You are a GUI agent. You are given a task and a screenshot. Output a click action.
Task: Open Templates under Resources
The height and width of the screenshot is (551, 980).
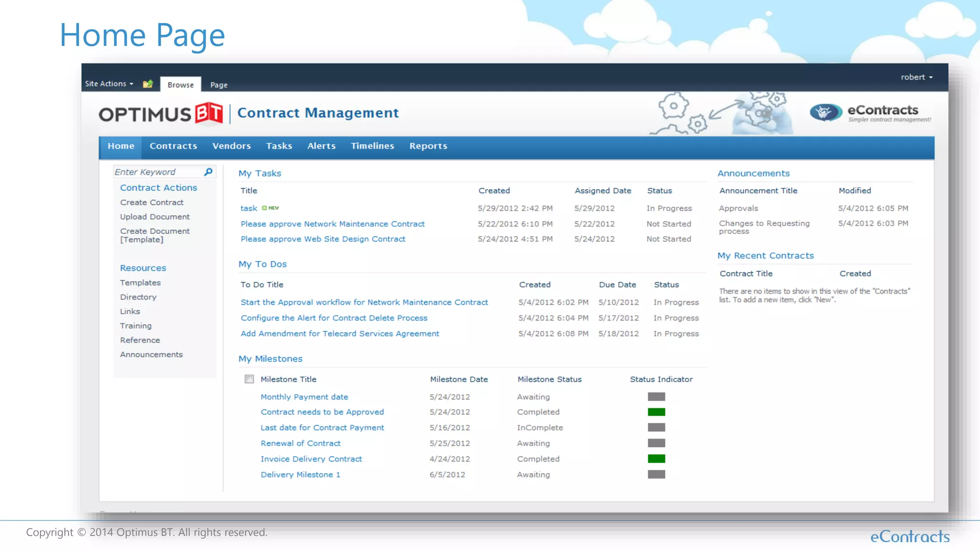tap(140, 283)
